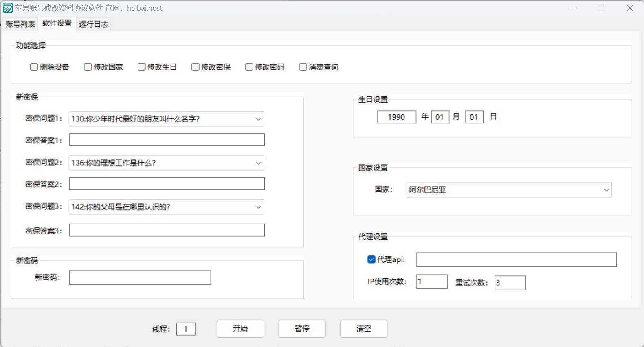Screen dimensions: 644x347
Task: Open the 密保问题2 question dropdown
Action: click(x=258, y=163)
